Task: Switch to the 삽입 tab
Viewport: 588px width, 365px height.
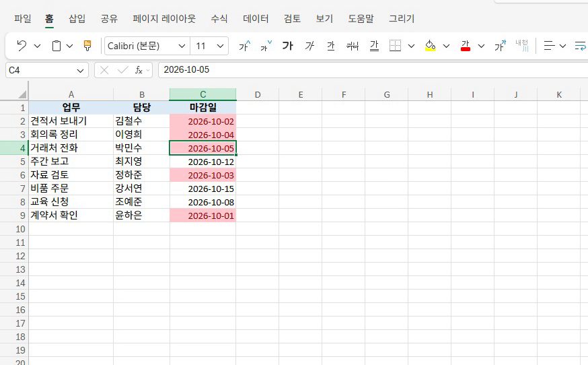Action: [x=77, y=18]
